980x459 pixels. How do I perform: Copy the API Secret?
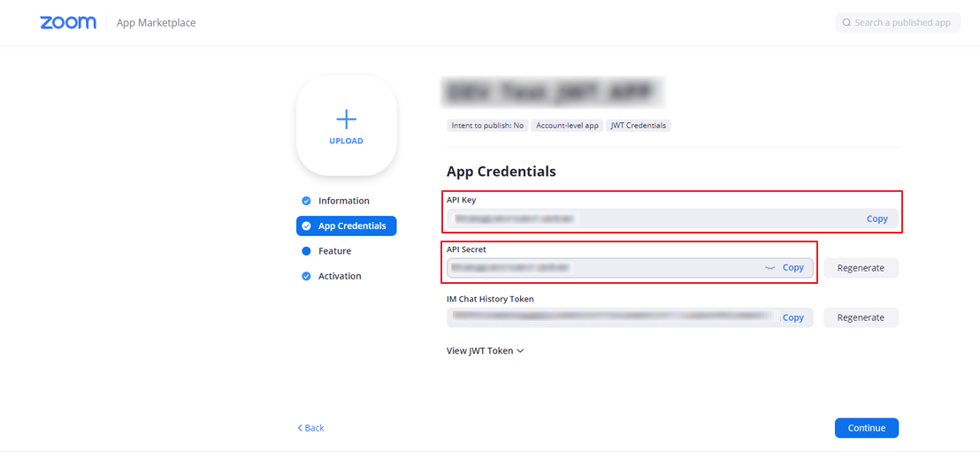tap(793, 268)
